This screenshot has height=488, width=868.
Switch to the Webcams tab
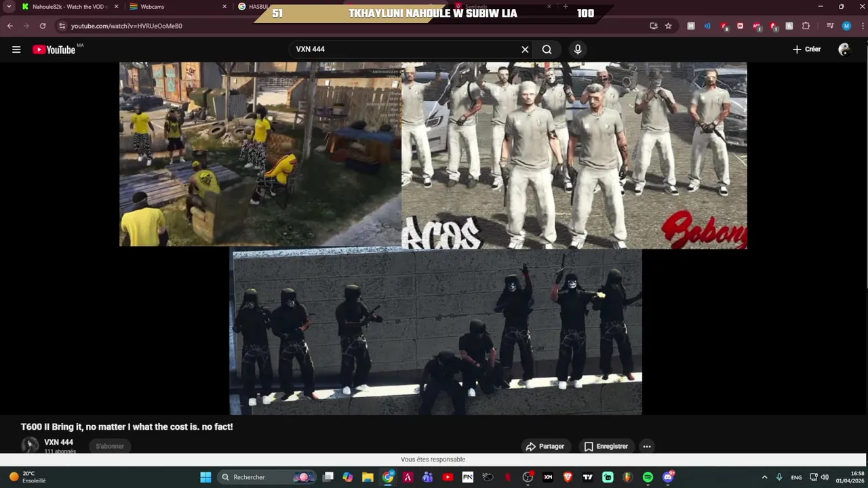point(178,7)
